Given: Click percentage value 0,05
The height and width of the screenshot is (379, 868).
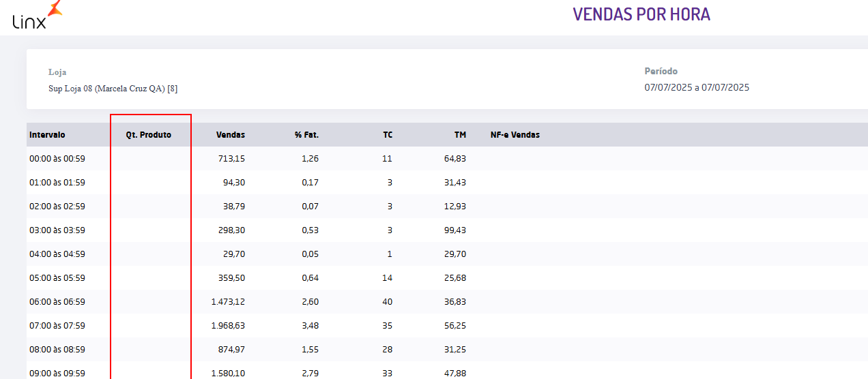Looking at the screenshot, I should pos(310,254).
